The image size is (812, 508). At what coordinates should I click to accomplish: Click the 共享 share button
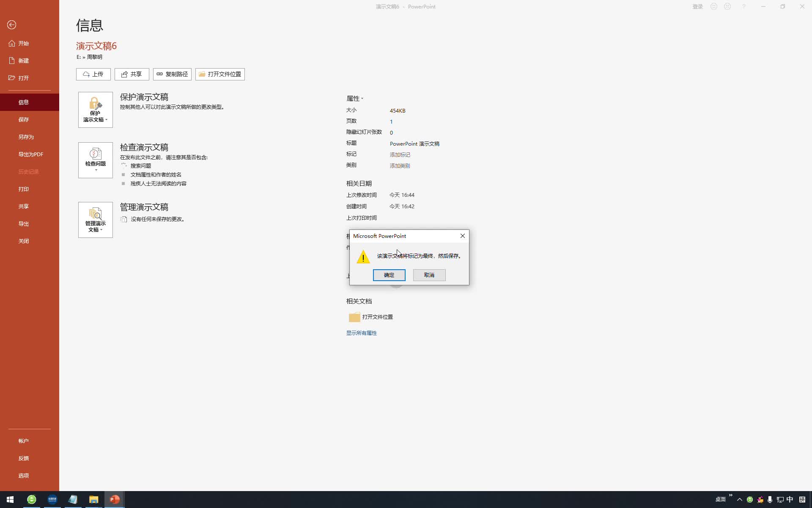coord(132,74)
